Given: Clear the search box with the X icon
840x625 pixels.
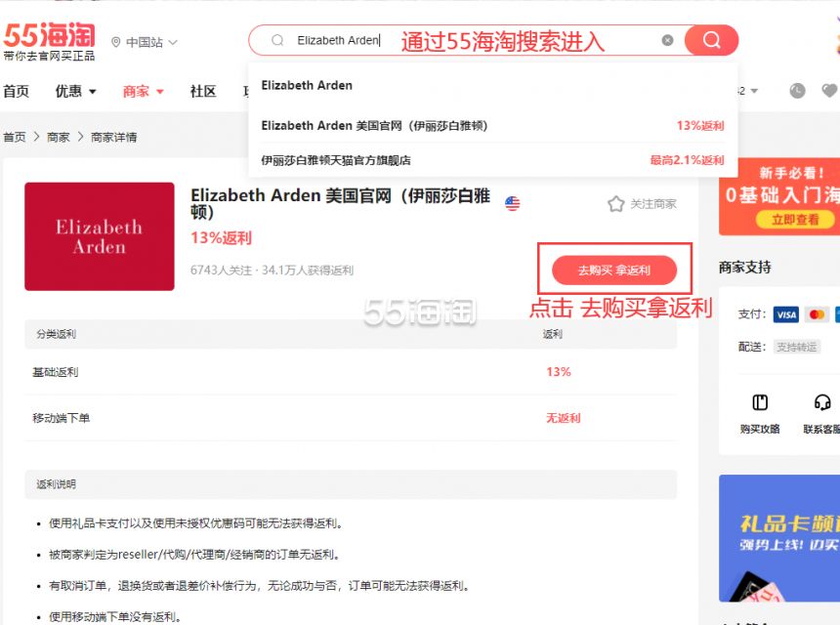Looking at the screenshot, I should [x=667, y=40].
